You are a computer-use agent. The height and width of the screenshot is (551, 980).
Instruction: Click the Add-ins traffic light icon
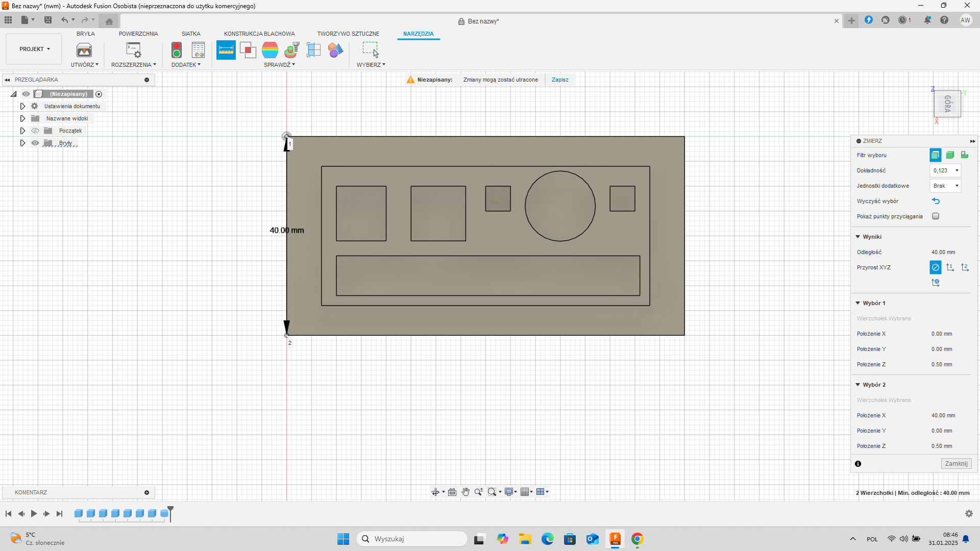coord(177,50)
